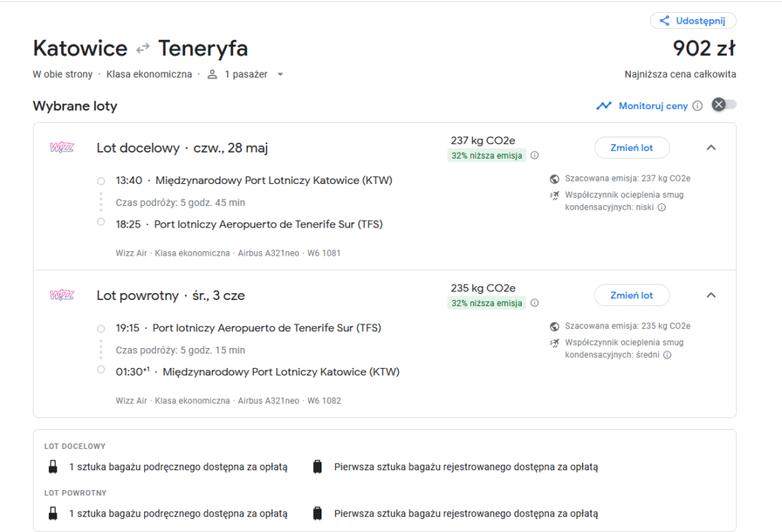
Task: Click the outbound 32% niższa emisja badge
Action: click(486, 156)
